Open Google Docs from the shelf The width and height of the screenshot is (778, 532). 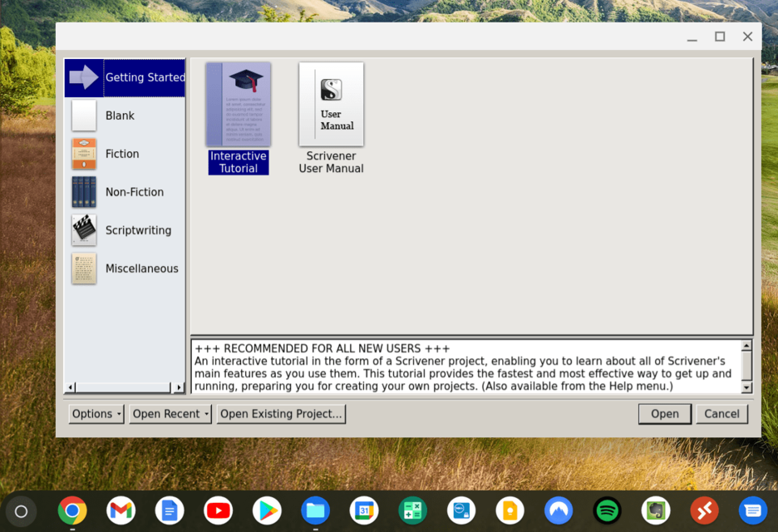pos(170,510)
